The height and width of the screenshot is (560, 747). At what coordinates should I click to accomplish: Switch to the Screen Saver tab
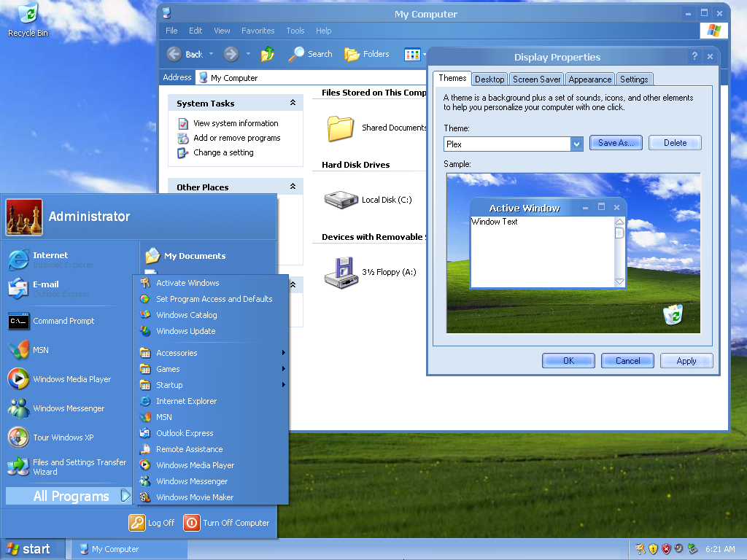536,79
